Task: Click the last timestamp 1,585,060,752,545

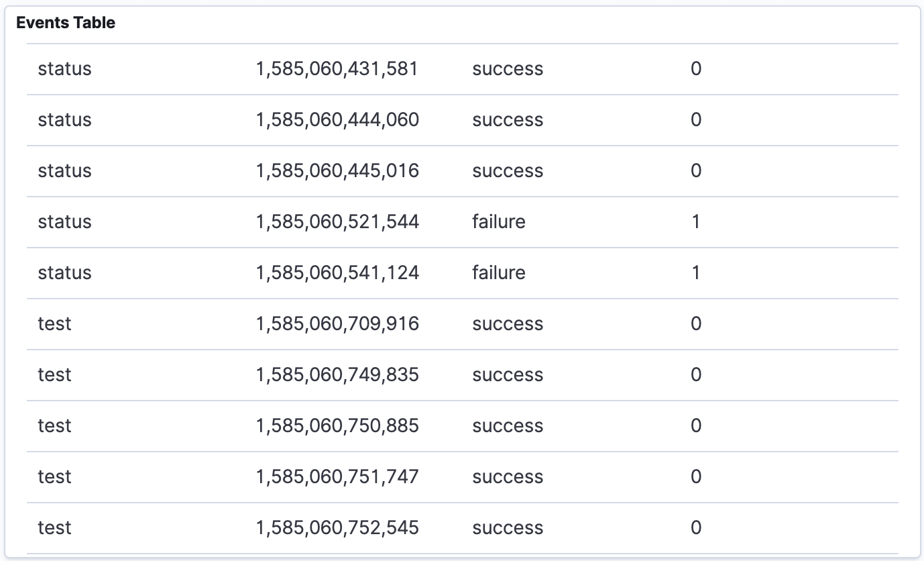Action: 337,528
